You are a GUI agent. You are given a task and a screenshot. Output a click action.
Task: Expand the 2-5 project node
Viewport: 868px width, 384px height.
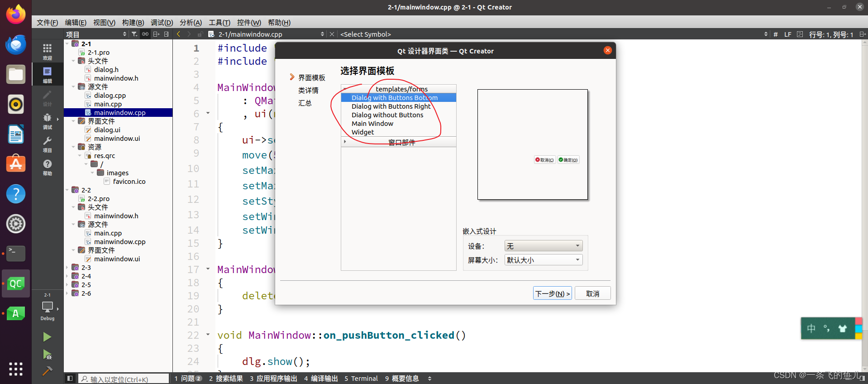point(67,285)
